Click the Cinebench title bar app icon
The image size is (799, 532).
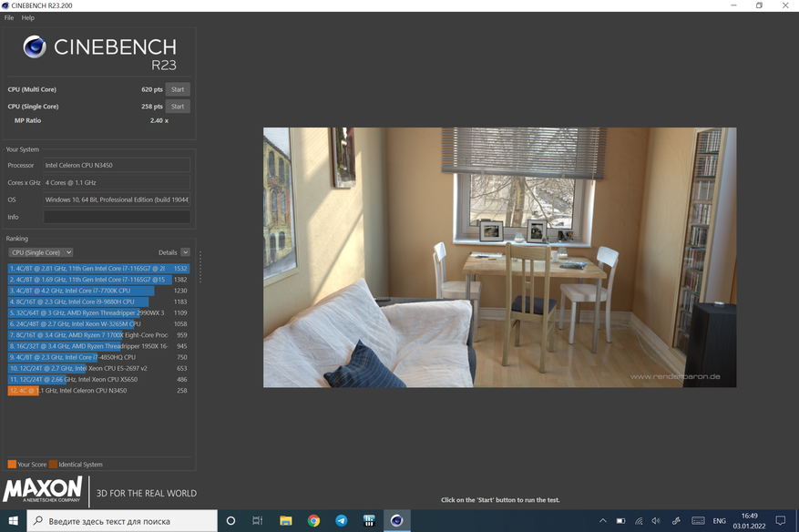pos(5,5)
